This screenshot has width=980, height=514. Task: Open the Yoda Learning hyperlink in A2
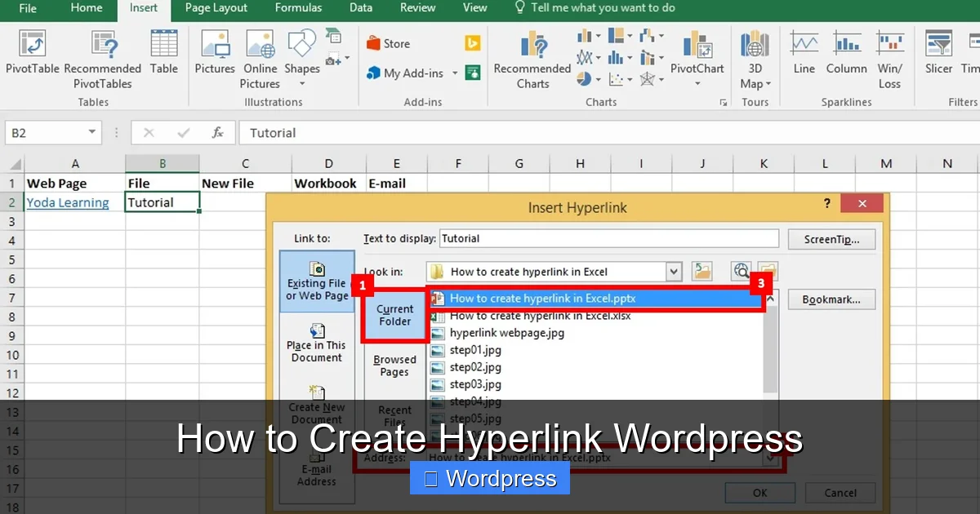click(68, 202)
